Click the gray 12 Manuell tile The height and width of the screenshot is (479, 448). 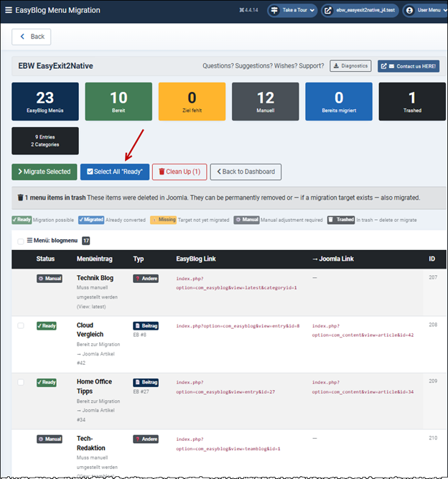click(x=266, y=101)
